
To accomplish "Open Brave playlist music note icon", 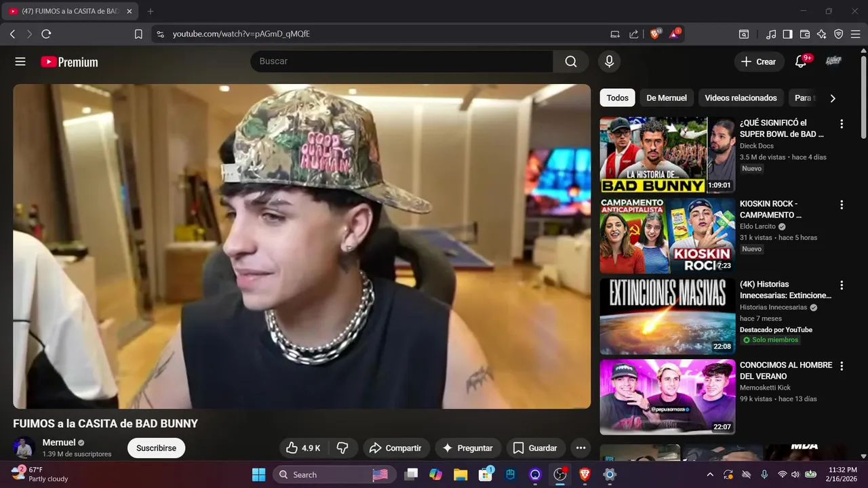I will (771, 34).
